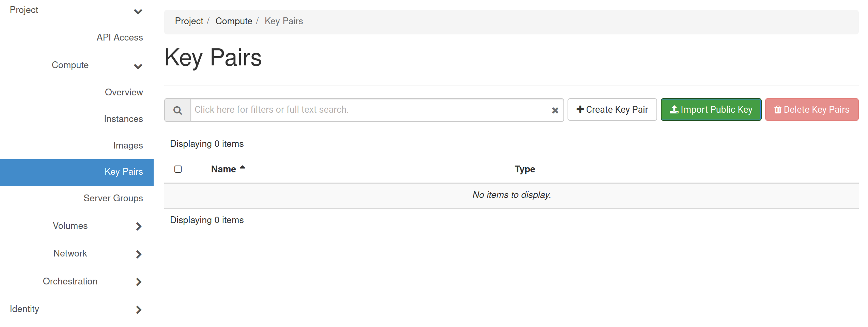
Task: Collapse the Compute menu chevron
Action: pyautogui.click(x=138, y=66)
